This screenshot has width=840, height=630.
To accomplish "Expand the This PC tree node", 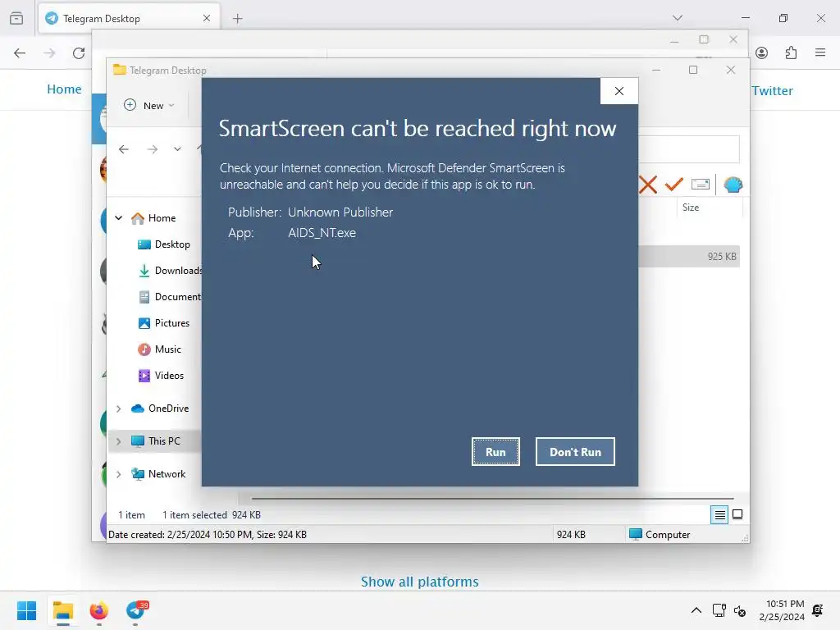I will point(118,441).
